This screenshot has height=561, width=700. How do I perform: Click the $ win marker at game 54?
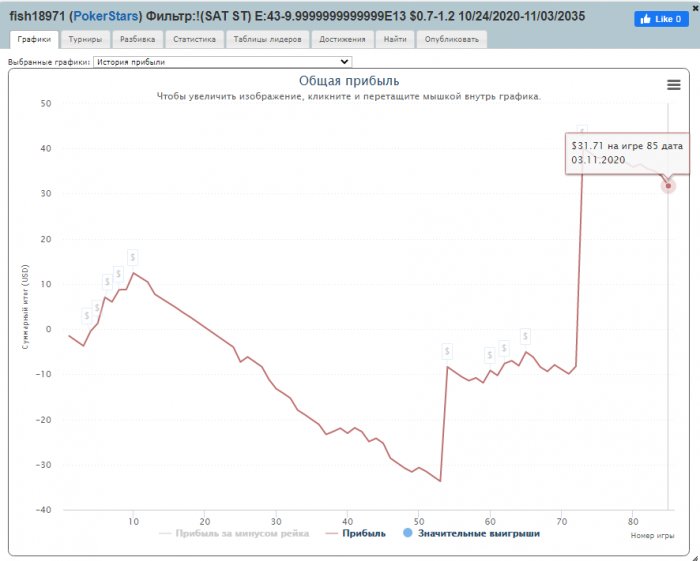point(447,351)
